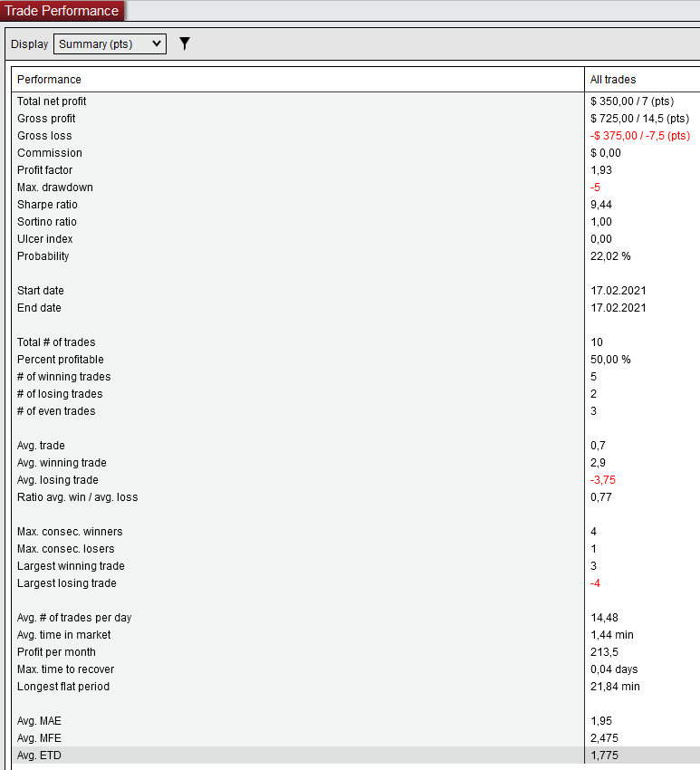Viewport: 700px width, 770px height.
Task: Select the Profit factor row label
Action: pos(44,170)
